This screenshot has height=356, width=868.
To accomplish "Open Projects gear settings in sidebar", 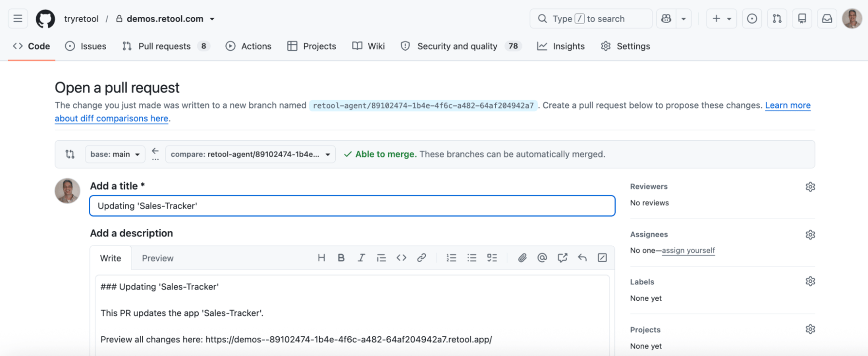I will tap(810, 329).
